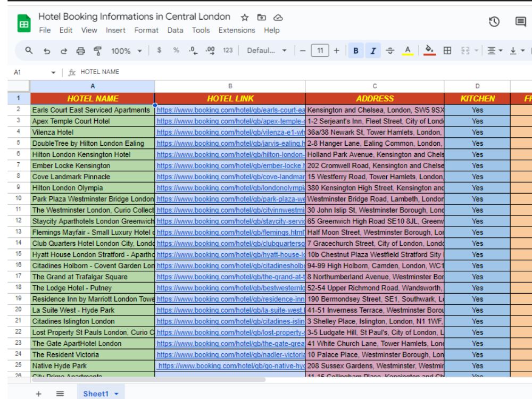The width and height of the screenshot is (532, 399).
Task: Expand merge type dropdown arrow
Action: [476, 51]
